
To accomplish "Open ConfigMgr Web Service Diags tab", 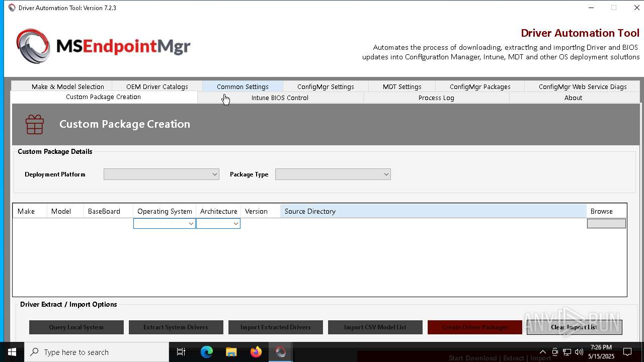I will [583, 86].
